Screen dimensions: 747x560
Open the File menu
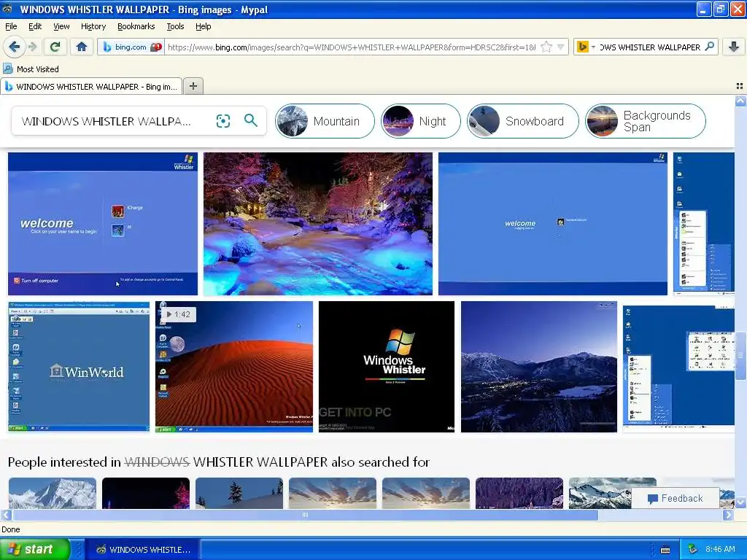click(x=10, y=26)
